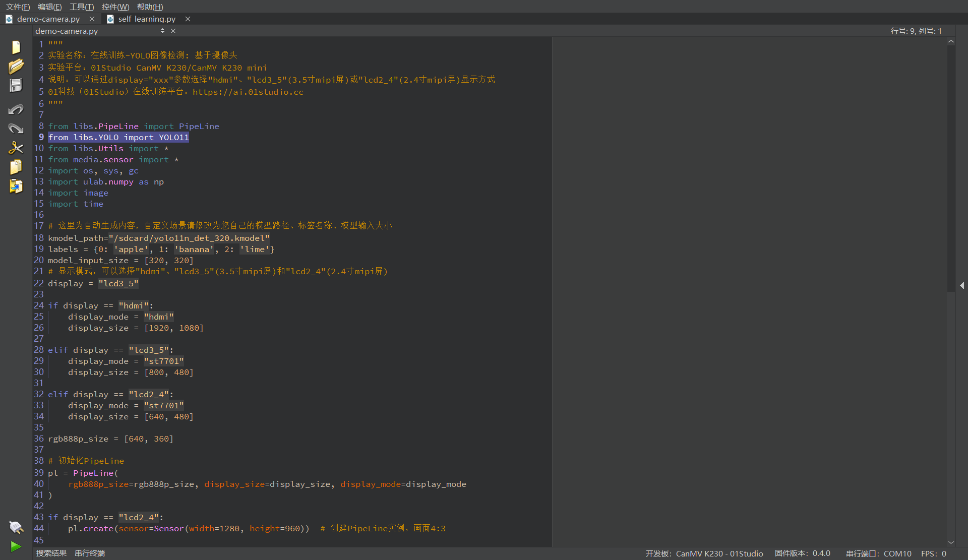Expand the collapsed right side panel arrow
This screenshot has width=968, height=560.
pyautogui.click(x=962, y=285)
